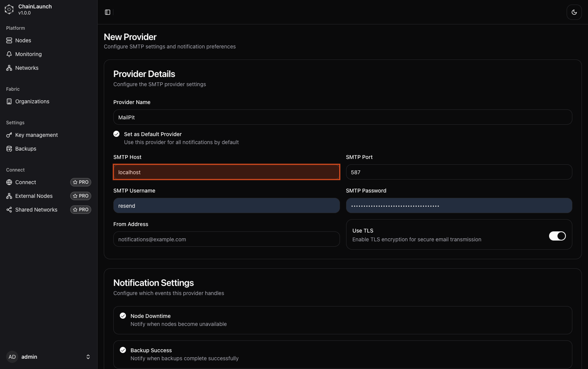Open the Shared Networks page
This screenshot has height=369, width=588.
click(x=36, y=210)
